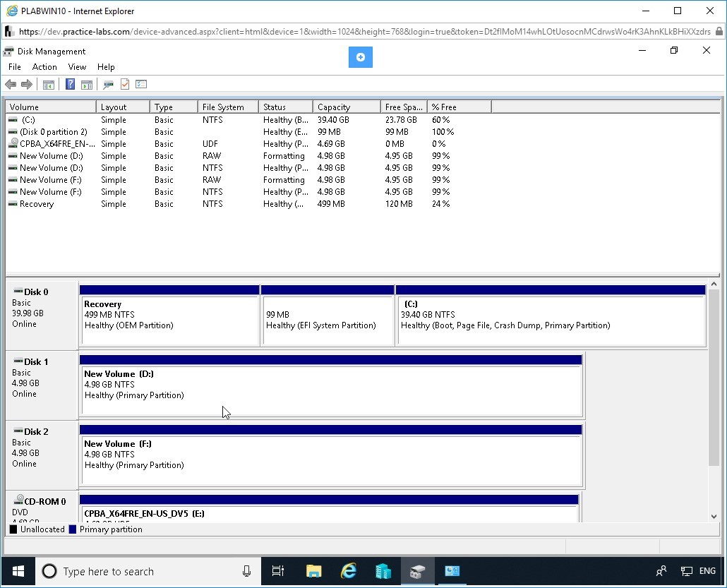Screen dimensions: 727x588
Task: Click the CD-ROM 0 disc icon
Action: click(18, 500)
